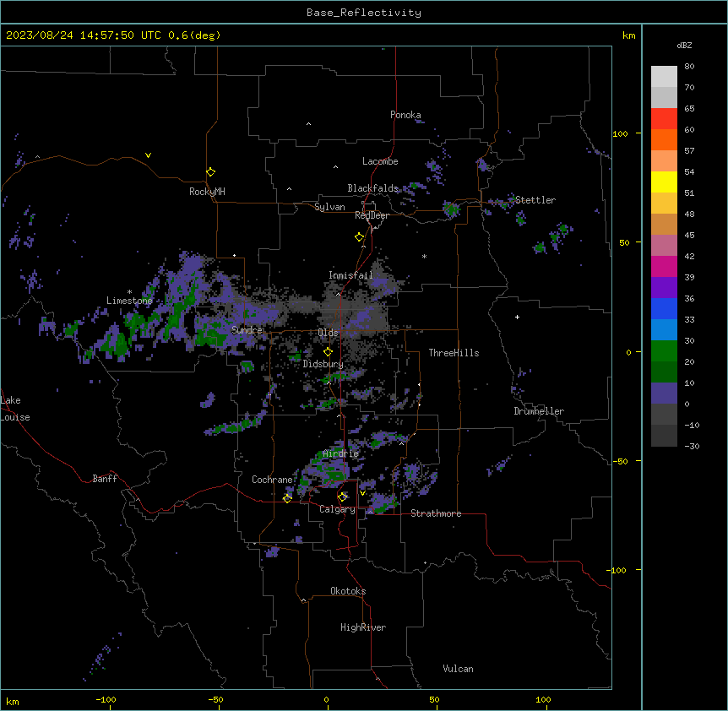Click the Calgary city label
Viewport: 728px width, 711px height.
[x=337, y=509]
